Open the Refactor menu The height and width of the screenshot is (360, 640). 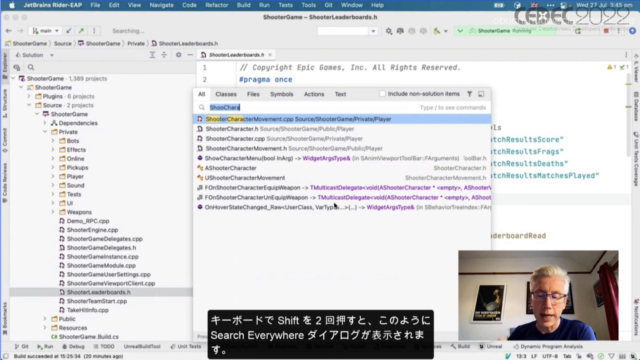point(217,5)
